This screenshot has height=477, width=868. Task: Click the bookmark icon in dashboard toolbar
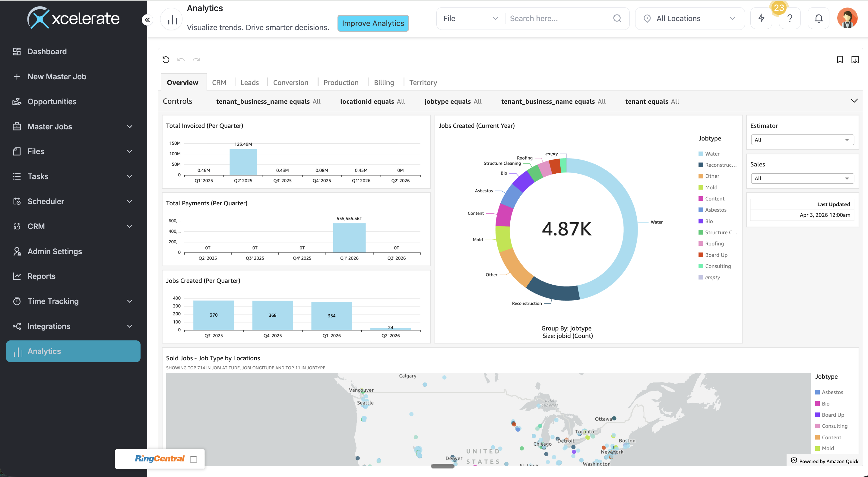(x=840, y=60)
